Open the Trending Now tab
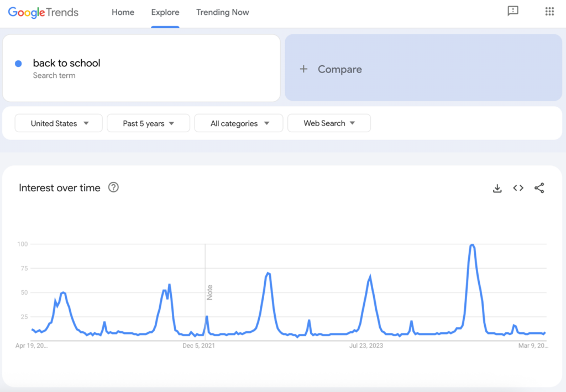The height and width of the screenshot is (392, 566). click(x=222, y=12)
